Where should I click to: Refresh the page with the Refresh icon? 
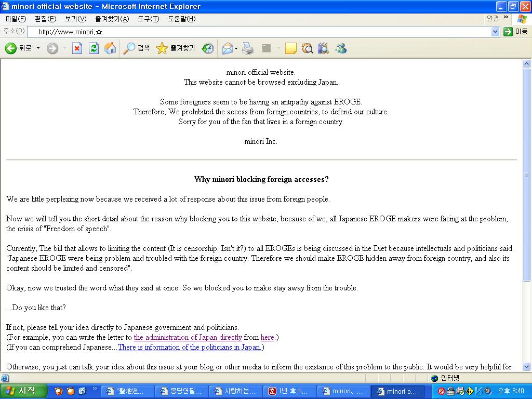[x=94, y=48]
